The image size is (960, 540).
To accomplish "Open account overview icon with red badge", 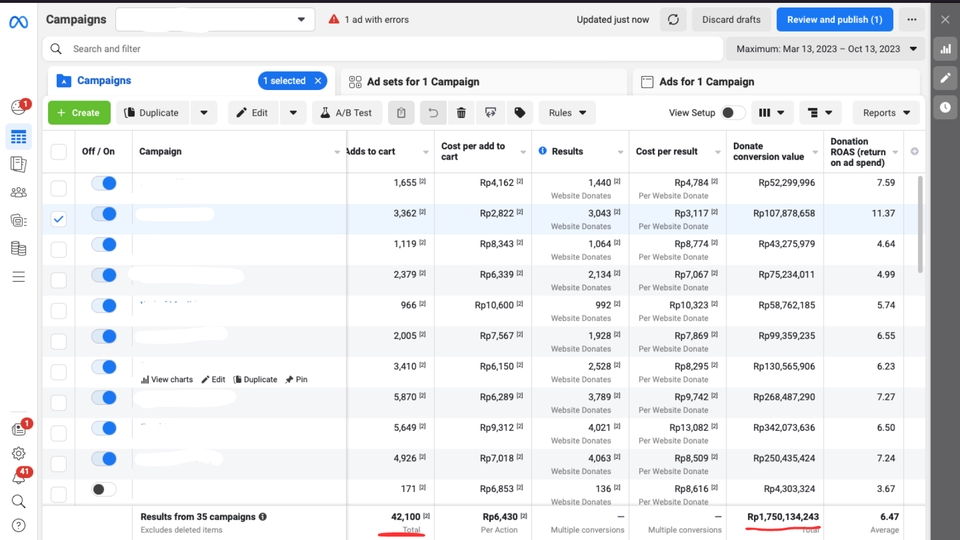I will [19, 107].
